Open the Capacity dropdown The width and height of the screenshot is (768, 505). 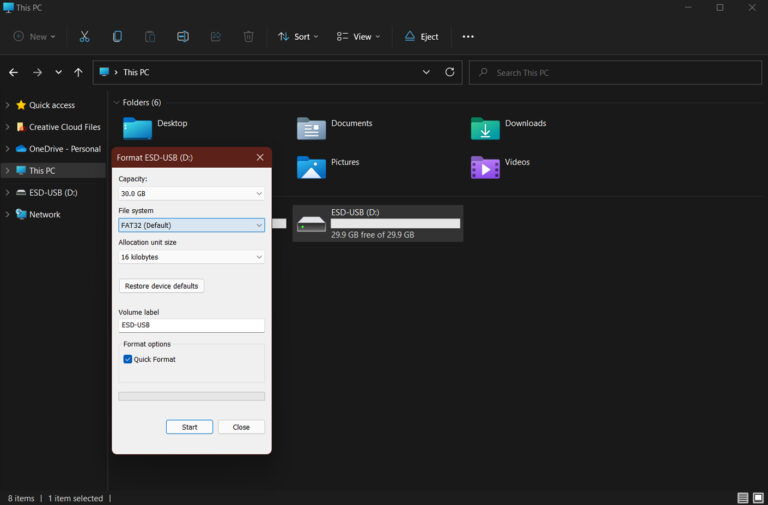coord(191,193)
